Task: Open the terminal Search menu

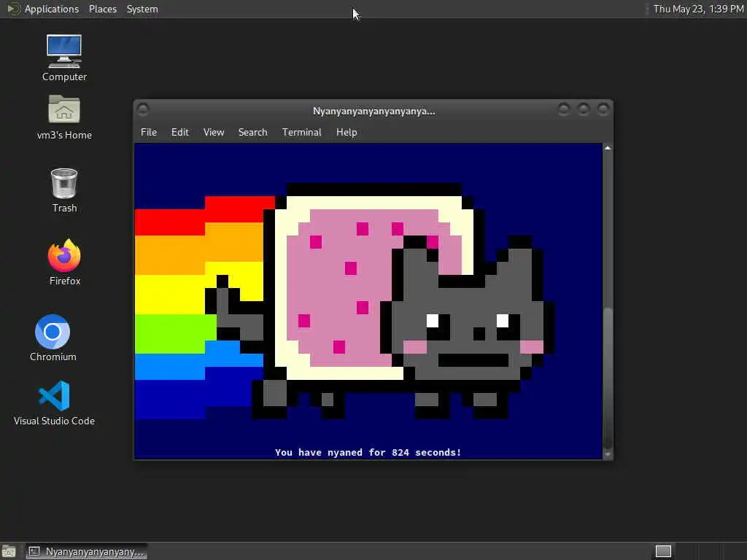Action: (x=253, y=133)
